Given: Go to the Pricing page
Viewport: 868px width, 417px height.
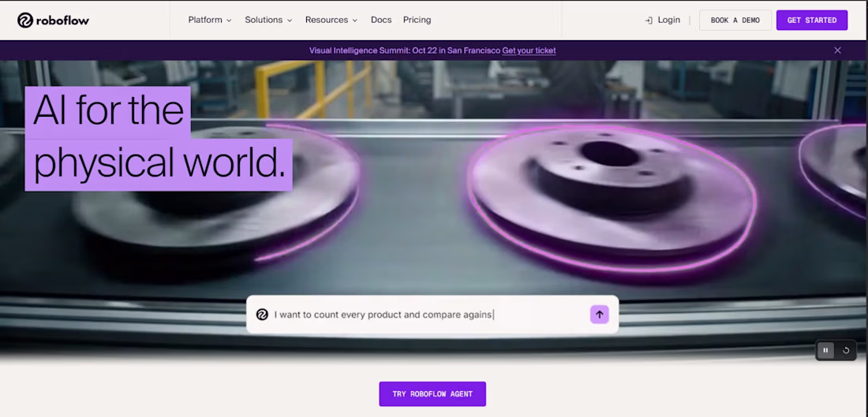Looking at the screenshot, I should (x=417, y=20).
